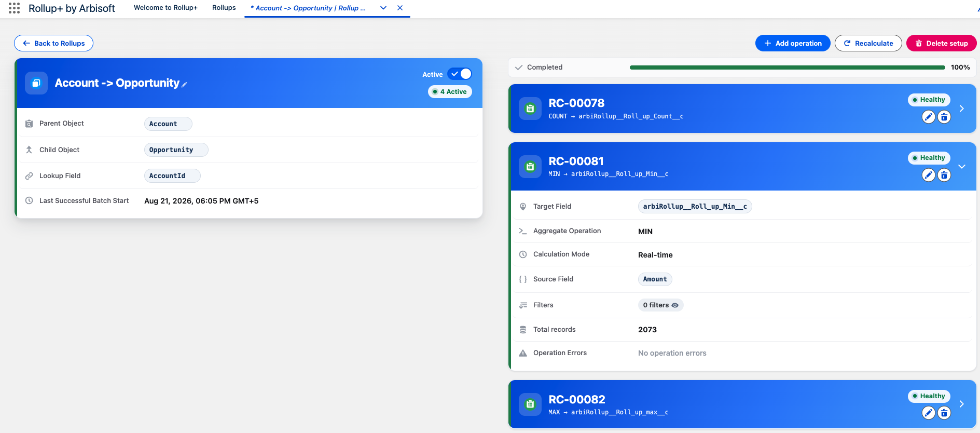Delete operation RC-00082 with trash icon

(944, 413)
